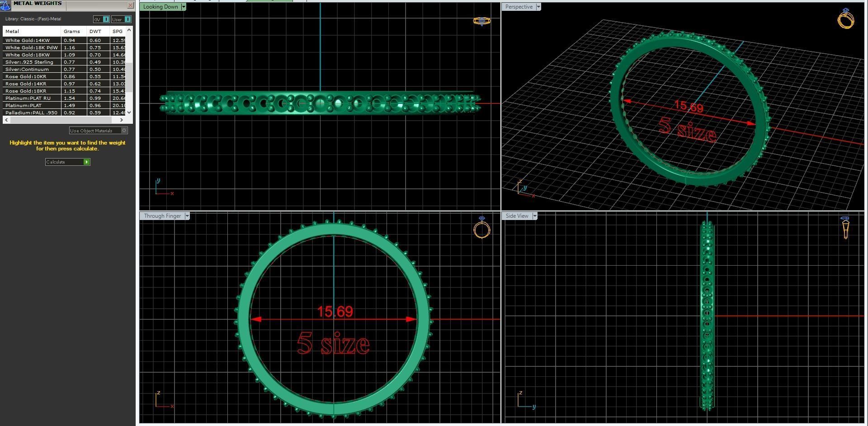This screenshot has height=426, width=868.
Task: Select the Platinum:PLAT RU row
Action: coord(64,98)
